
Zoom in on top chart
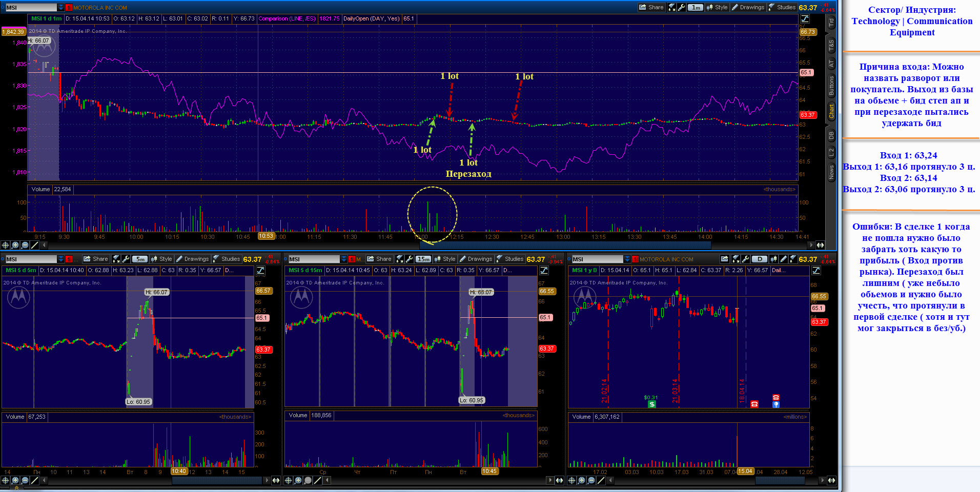(x=15, y=245)
